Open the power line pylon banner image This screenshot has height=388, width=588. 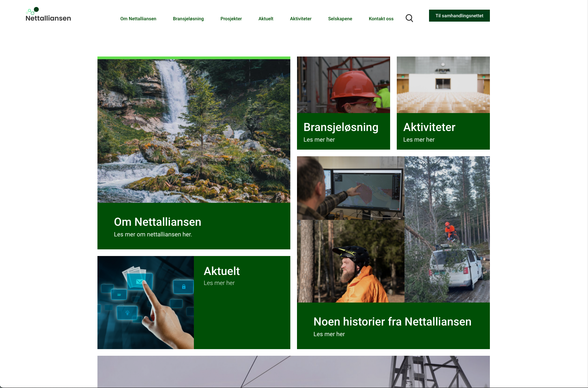pos(294,372)
